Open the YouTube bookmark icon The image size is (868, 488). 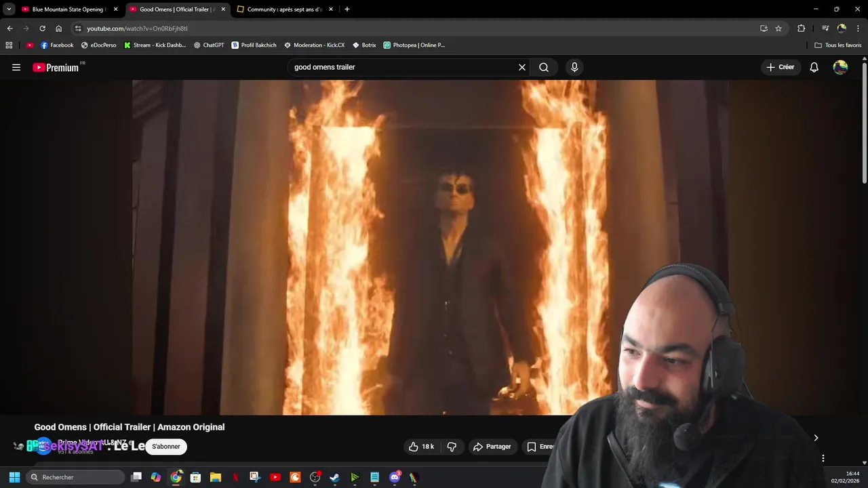30,45
